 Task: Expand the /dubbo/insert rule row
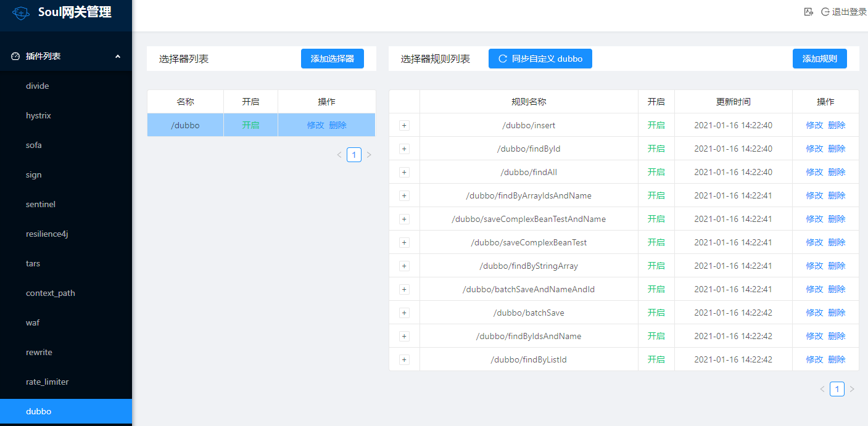coord(404,125)
